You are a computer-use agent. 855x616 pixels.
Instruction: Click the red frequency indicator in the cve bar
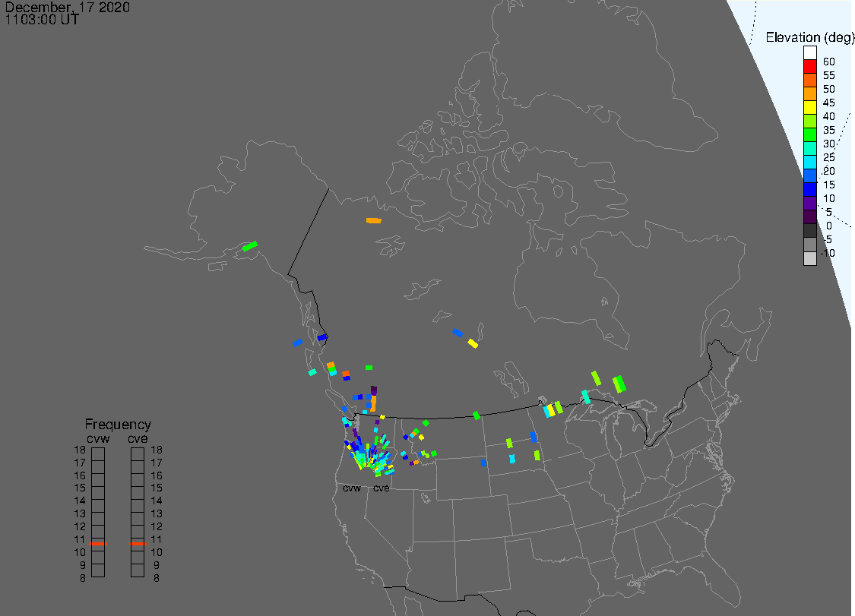click(138, 544)
